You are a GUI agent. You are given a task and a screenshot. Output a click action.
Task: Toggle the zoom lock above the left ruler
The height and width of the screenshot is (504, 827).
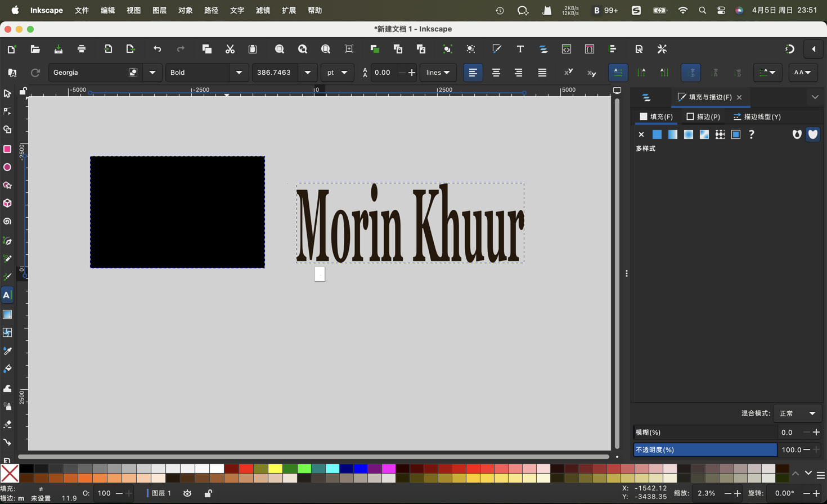[23, 91]
